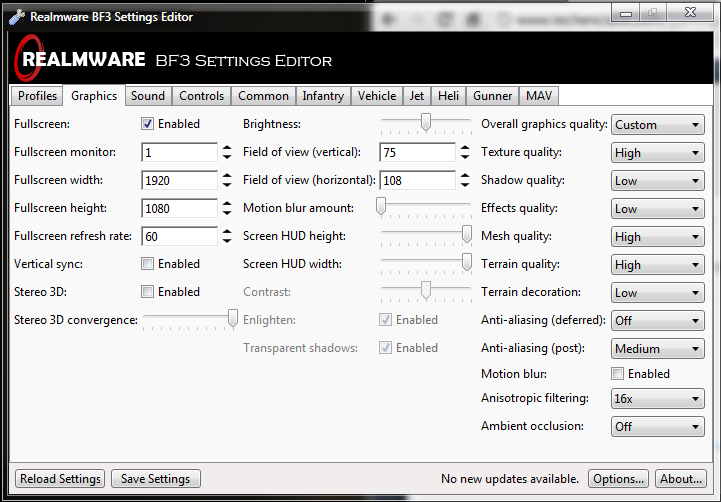Open the Overall graphics quality dropdown
Screen dimensions: 721x502
[658, 125]
